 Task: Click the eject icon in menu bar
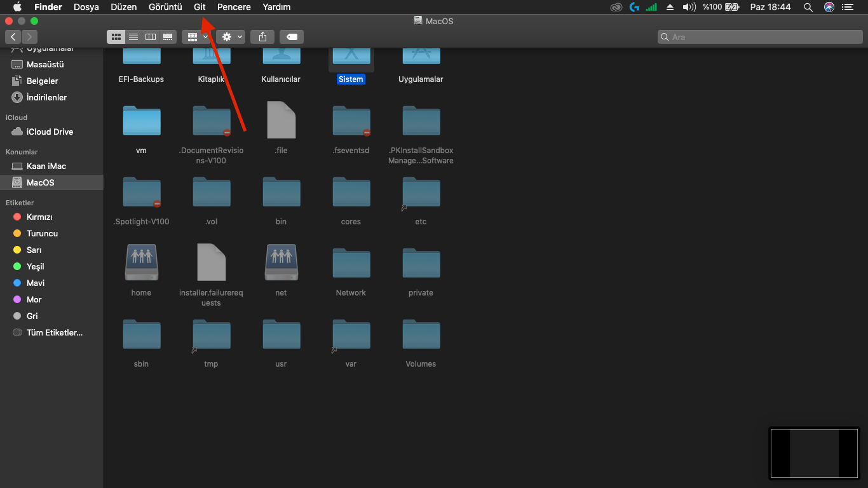(670, 7)
